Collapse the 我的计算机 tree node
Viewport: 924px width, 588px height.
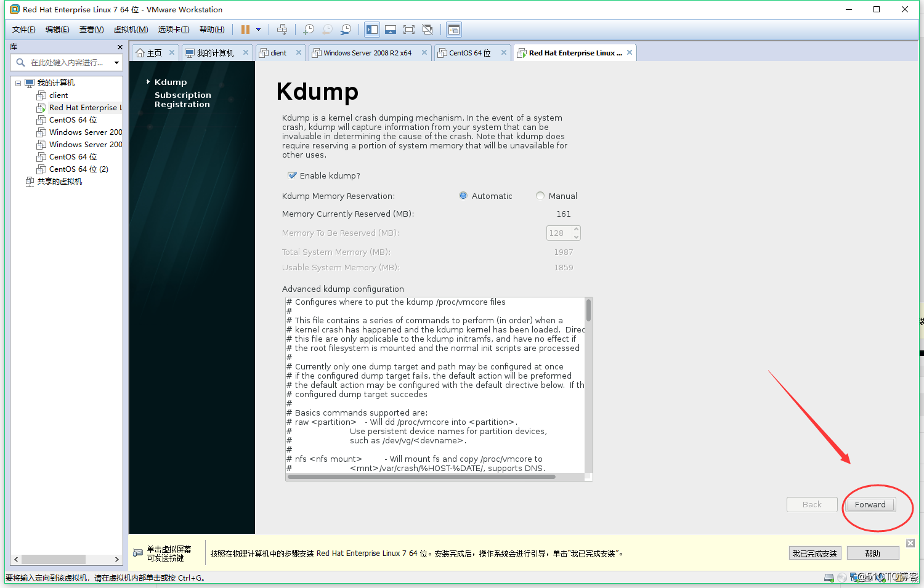pyautogui.click(x=18, y=83)
